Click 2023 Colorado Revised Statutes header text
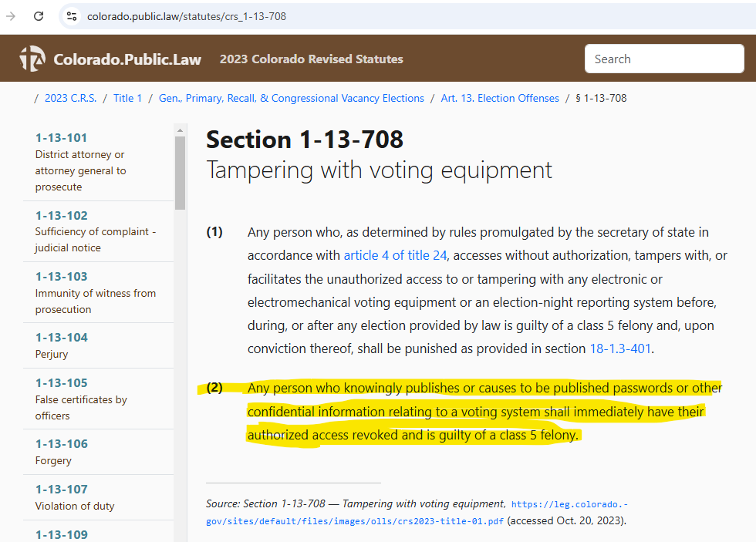 (x=311, y=59)
